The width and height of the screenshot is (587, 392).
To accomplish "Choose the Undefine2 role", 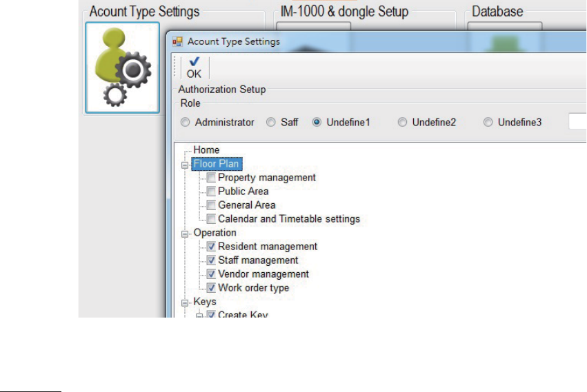I will [402, 123].
